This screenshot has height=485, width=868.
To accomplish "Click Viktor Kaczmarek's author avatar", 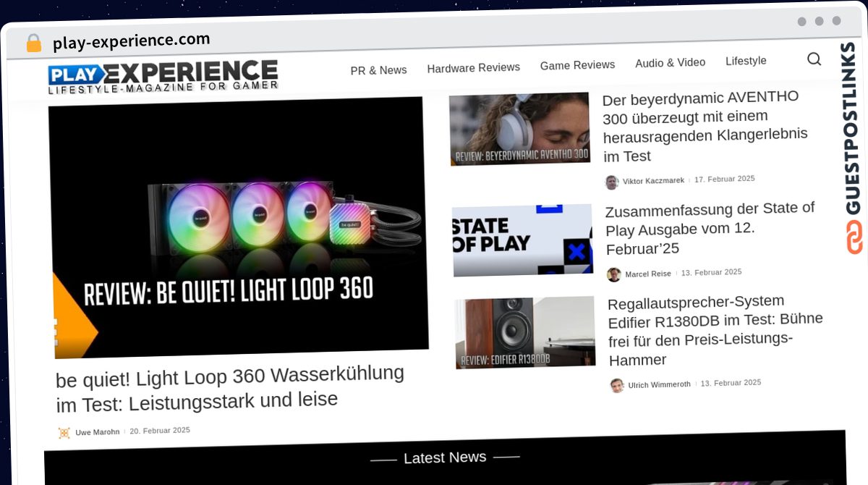I will pyautogui.click(x=612, y=182).
